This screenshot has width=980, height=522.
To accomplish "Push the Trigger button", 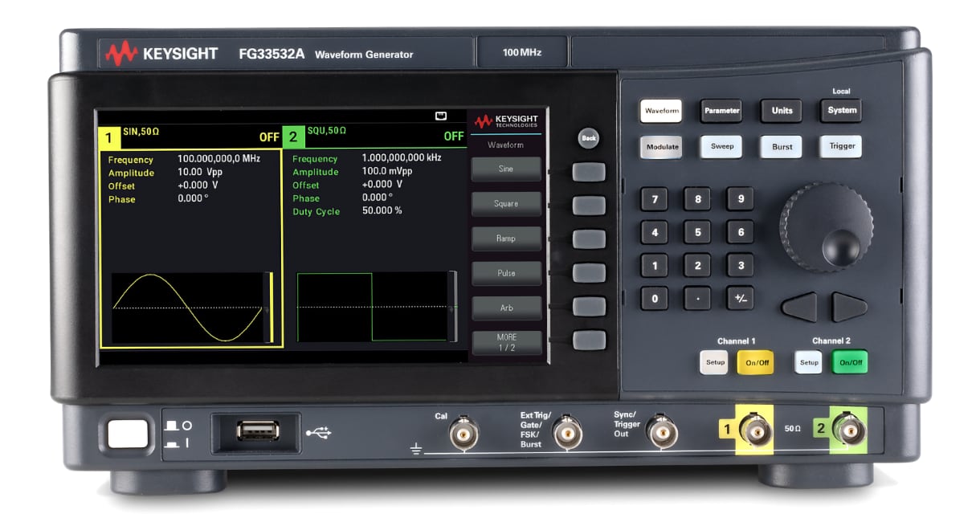I will (x=842, y=147).
